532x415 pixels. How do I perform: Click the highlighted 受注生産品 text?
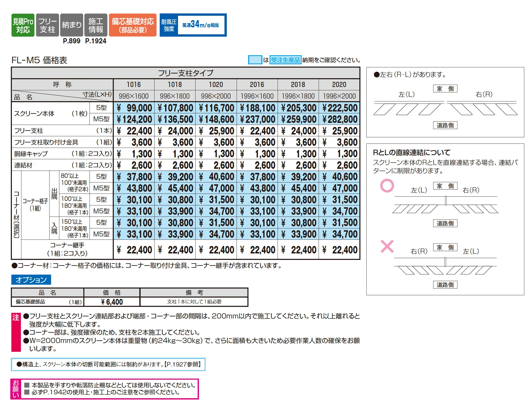(x=285, y=60)
